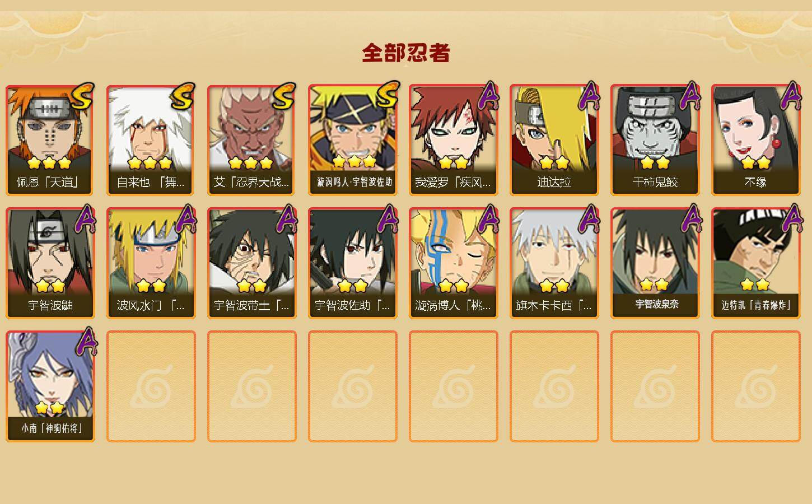
Task: Click the 波风水门 ninja card
Action: point(151,263)
